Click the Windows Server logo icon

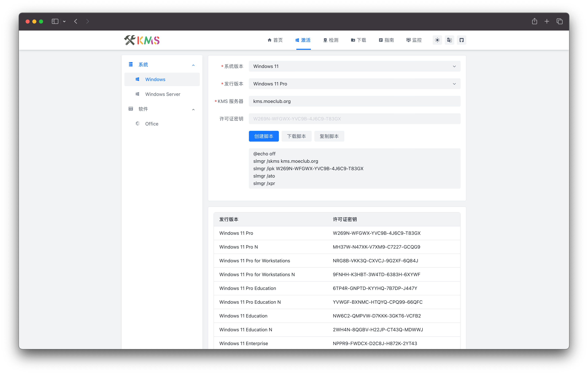(x=137, y=94)
